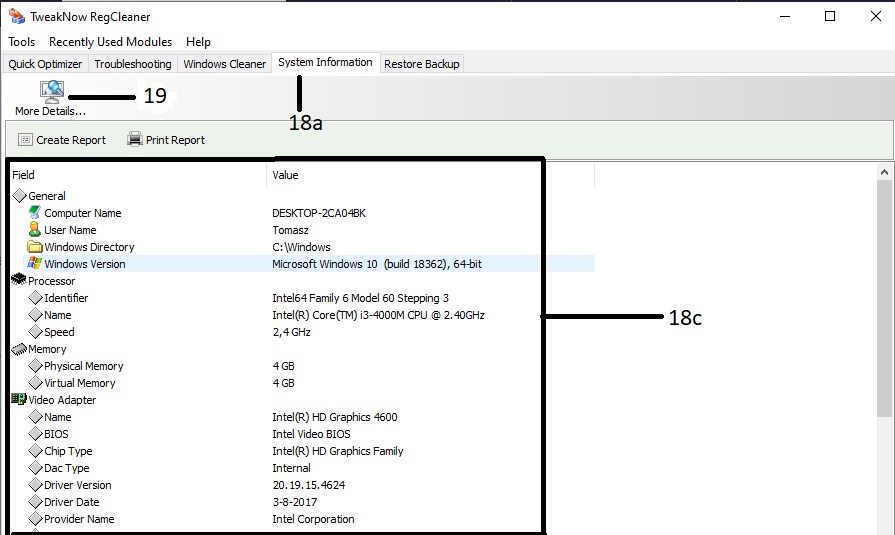The width and height of the screenshot is (895, 535).
Task: Click the Virtual Memory diamond icon
Action: coord(35,383)
